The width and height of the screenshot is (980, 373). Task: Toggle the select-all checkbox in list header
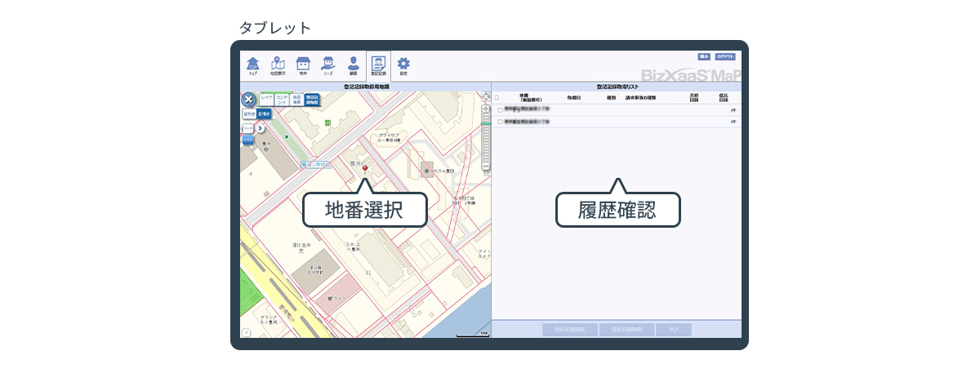pyautogui.click(x=497, y=97)
